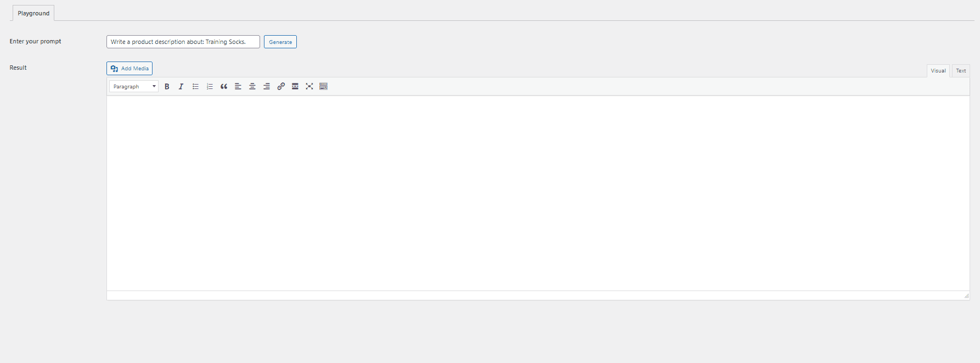Screen dimensions: 980x363
Task: Click inside the Result editor area
Action: [538, 193]
